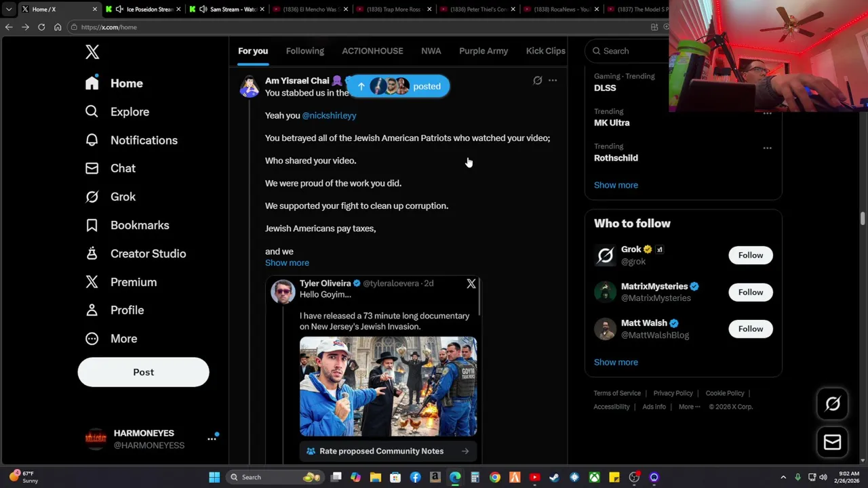This screenshot has width=868, height=488.
Task: Show hidden system tray icons
Action: click(783, 477)
